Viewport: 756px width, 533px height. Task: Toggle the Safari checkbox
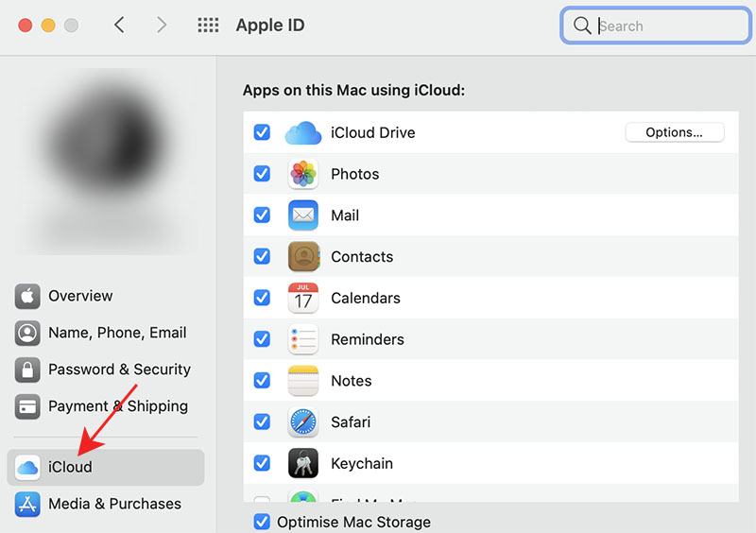click(262, 422)
